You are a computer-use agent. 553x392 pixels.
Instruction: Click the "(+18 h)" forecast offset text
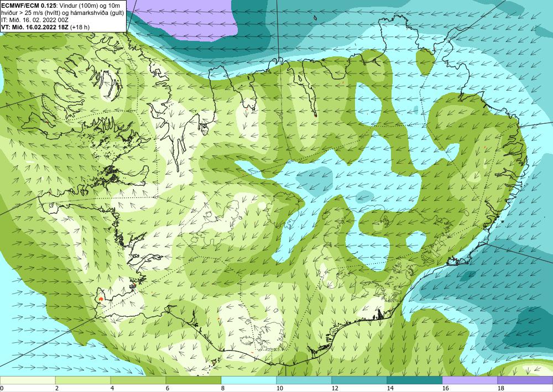[80, 27]
